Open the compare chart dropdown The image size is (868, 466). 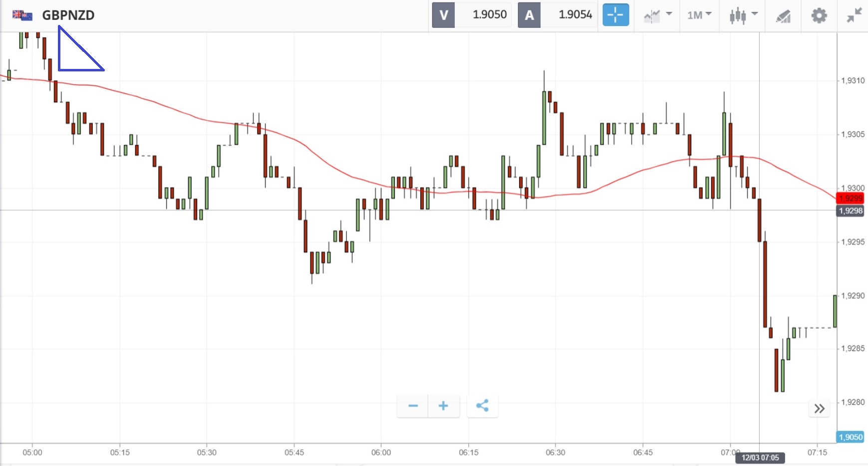tap(657, 15)
